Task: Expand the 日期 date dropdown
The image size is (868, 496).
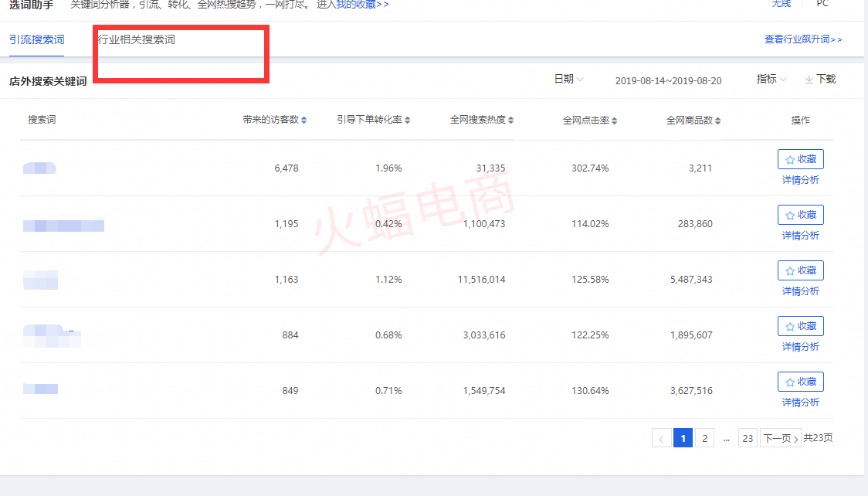Action: tap(568, 80)
